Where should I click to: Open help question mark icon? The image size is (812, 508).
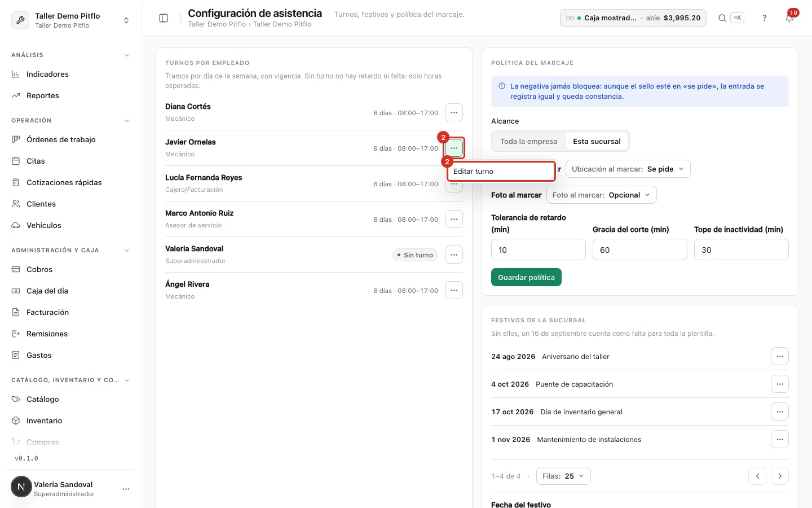pyautogui.click(x=765, y=18)
